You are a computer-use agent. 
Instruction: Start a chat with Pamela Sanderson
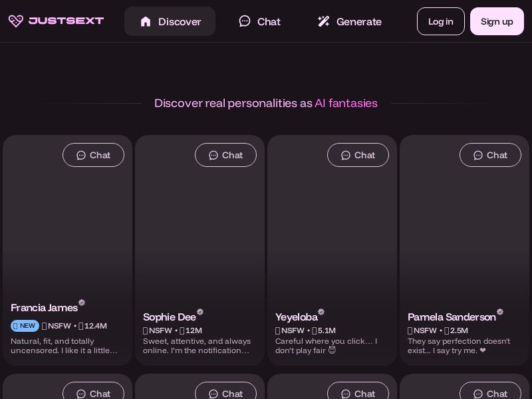[x=490, y=155]
